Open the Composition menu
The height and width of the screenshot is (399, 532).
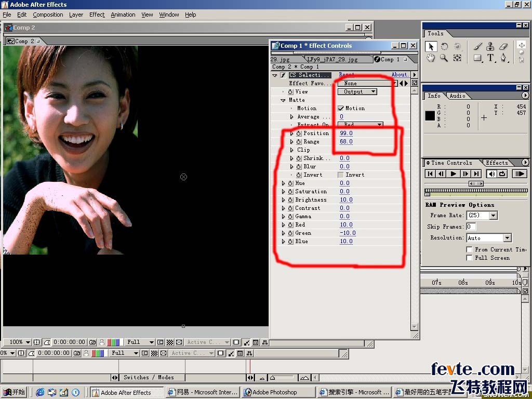point(48,15)
